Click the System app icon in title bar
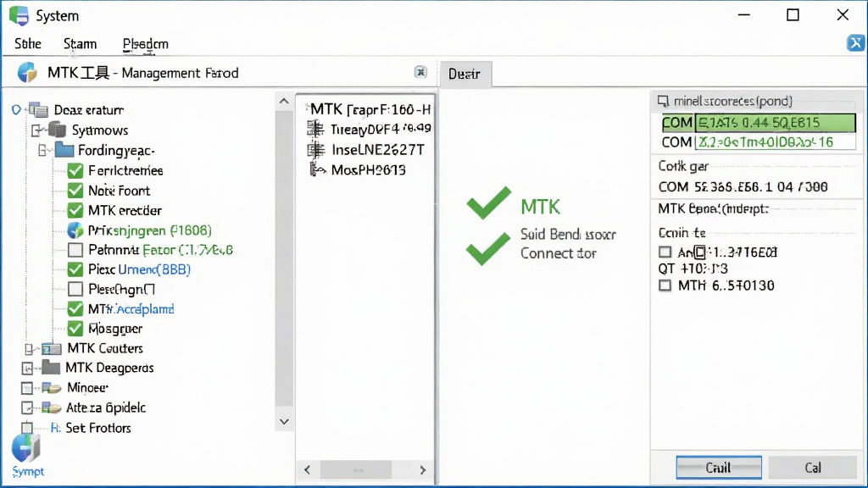Viewport: 868px width, 488px height. (19, 15)
